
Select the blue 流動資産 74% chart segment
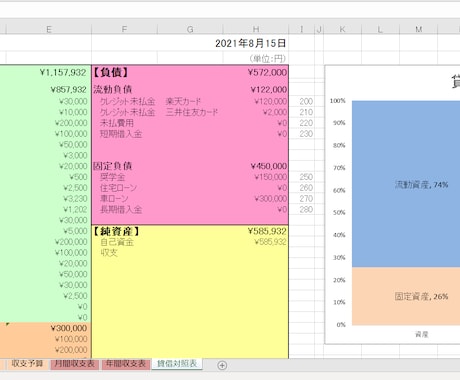tap(406, 184)
